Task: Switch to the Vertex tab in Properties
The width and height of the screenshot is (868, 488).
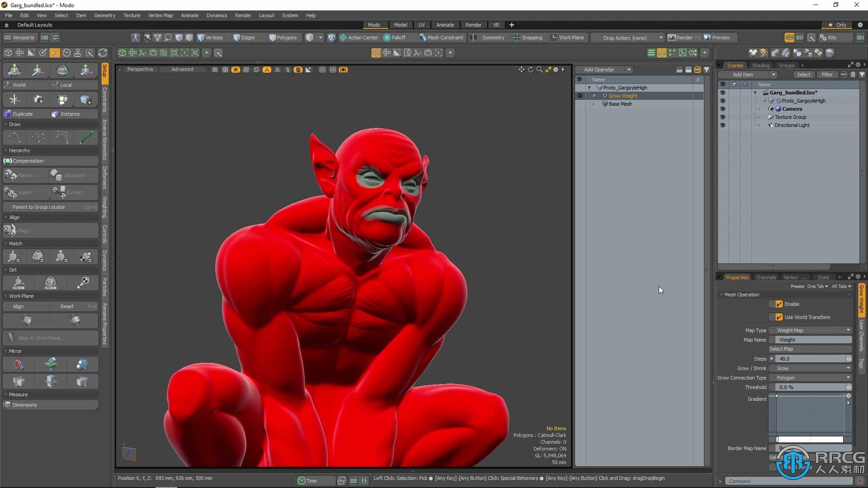Action: tap(790, 277)
